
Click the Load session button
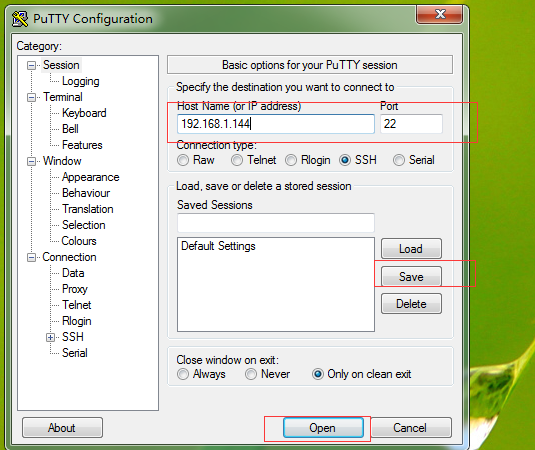tap(411, 249)
